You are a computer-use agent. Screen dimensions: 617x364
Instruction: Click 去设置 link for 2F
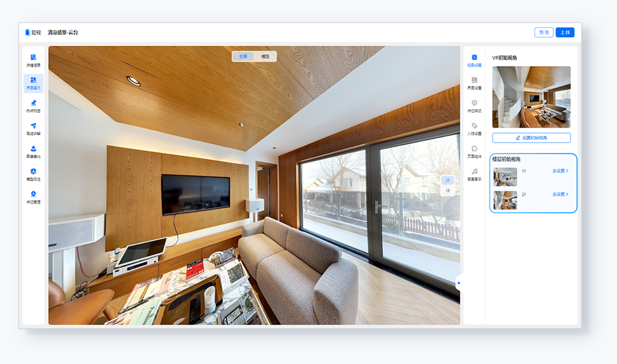pos(560,194)
